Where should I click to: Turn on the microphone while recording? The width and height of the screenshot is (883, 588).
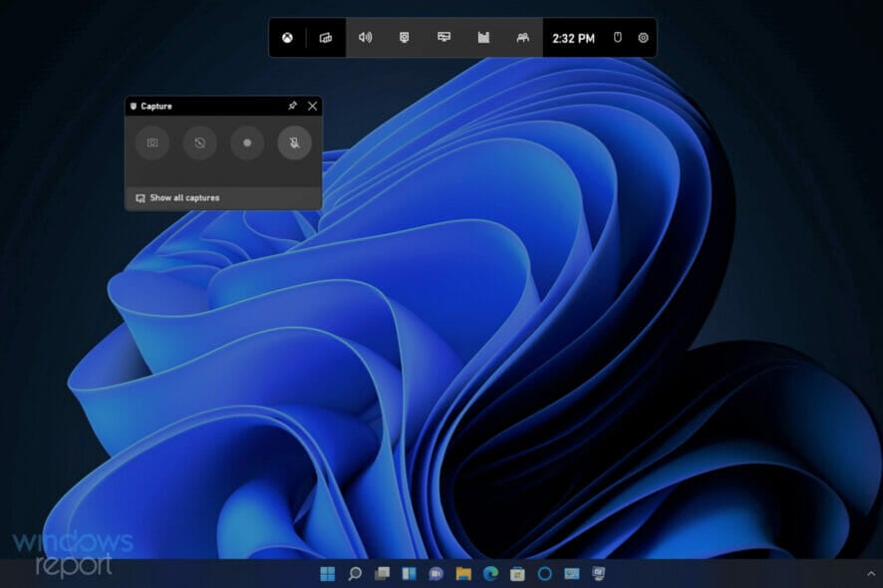294,143
